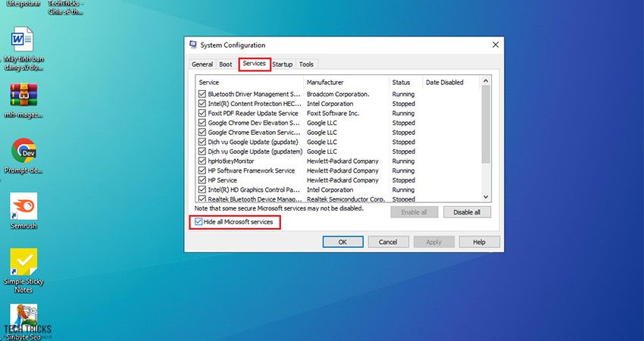
Task: Switch to the Startup tab
Action: [283, 64]
